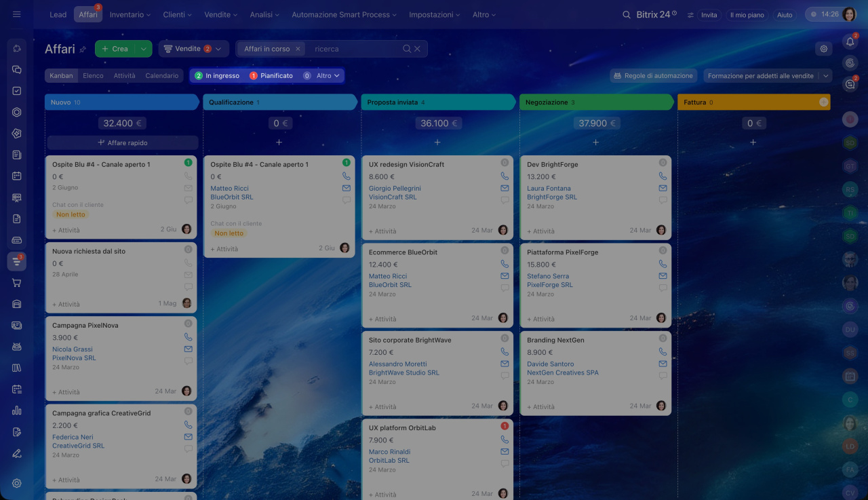Toggle the Pianificato counter filter
Image resolution: width=868 pixels, height=500 pixels.
click(271, 76)
